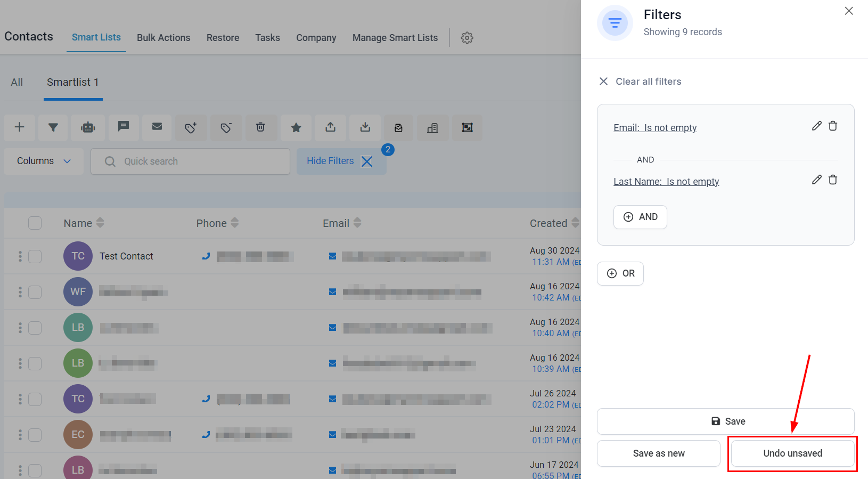Click the Save button
Viewport: 868px width, 479px height.
[x=726, y=421]
